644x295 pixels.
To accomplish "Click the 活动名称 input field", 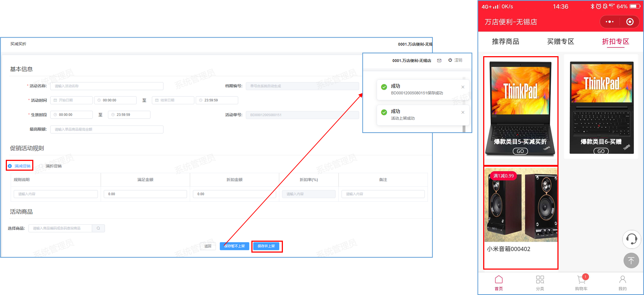I will click(x=107, y=86).
